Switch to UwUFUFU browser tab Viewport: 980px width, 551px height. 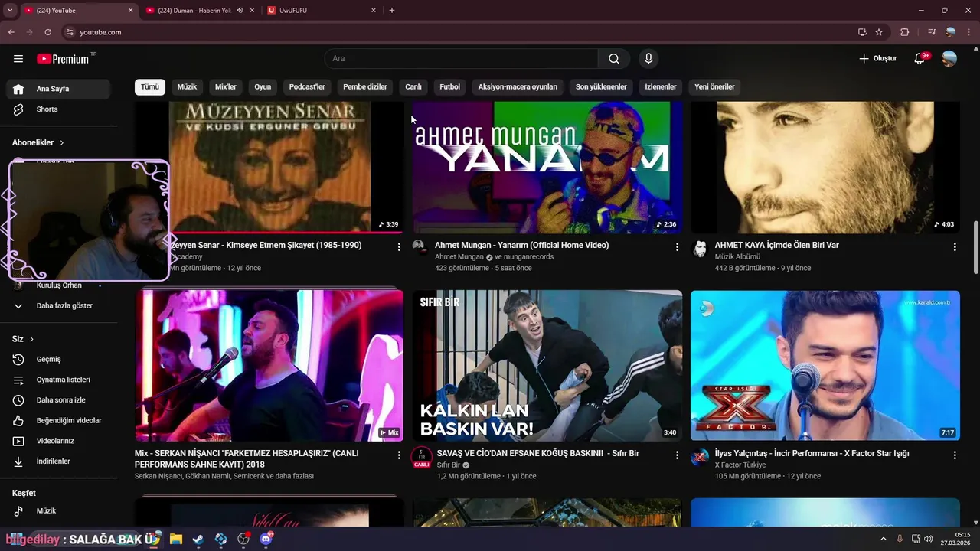(x=322, y=11)
